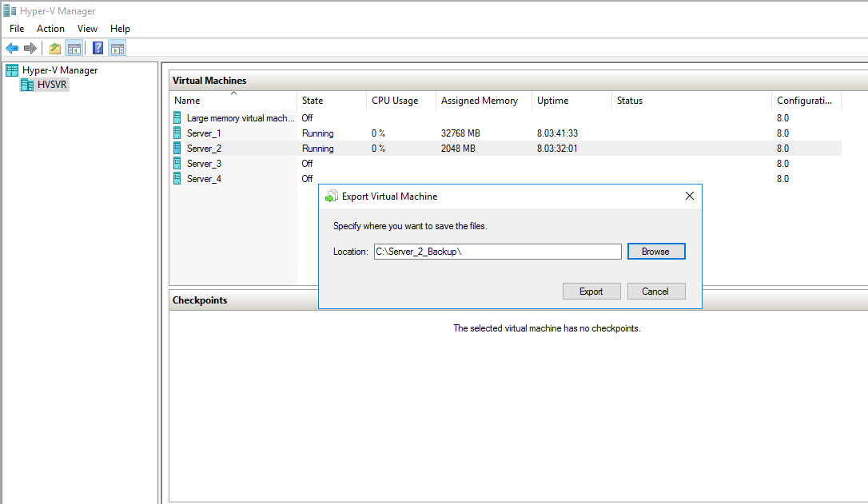The image size is (868, 504).
Task: Click the Location path input field
Action: pos(497,252)
